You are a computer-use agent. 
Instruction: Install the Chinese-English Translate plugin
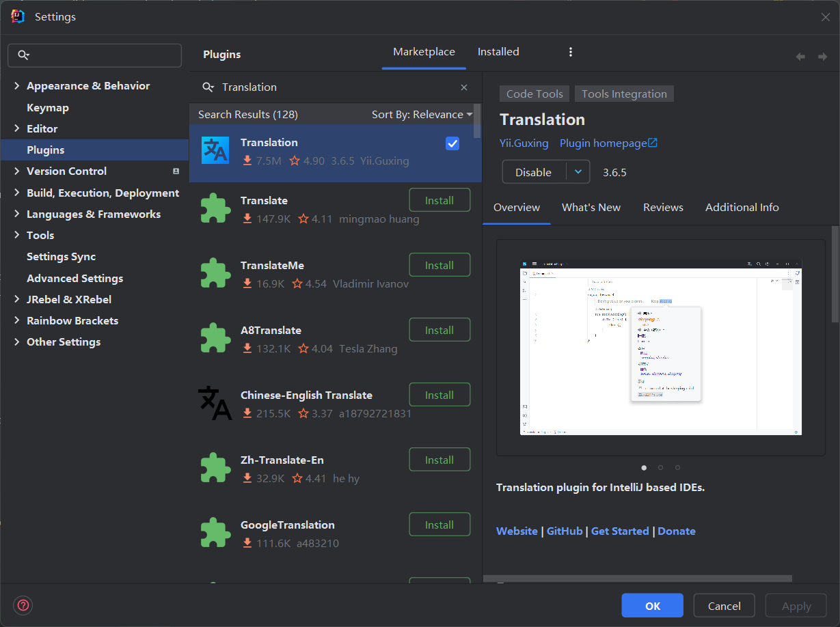click(x=439, y=395)
